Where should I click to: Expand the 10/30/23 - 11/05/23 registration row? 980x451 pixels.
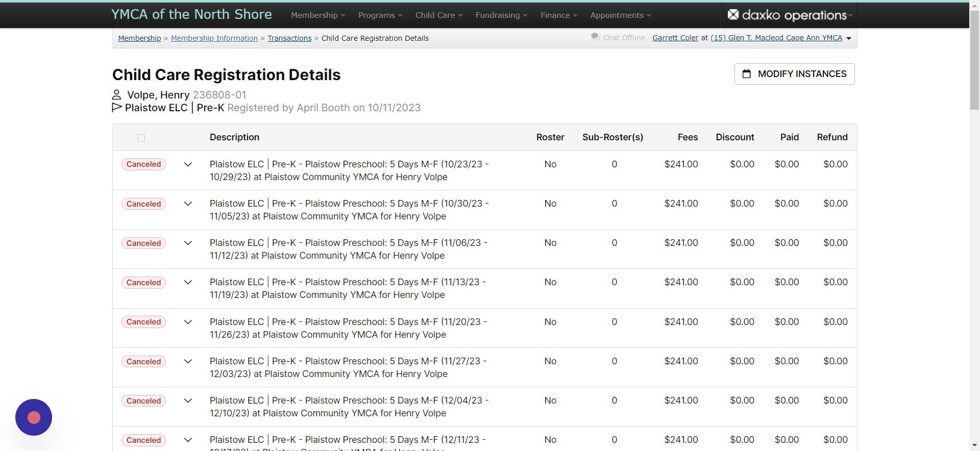188,204
